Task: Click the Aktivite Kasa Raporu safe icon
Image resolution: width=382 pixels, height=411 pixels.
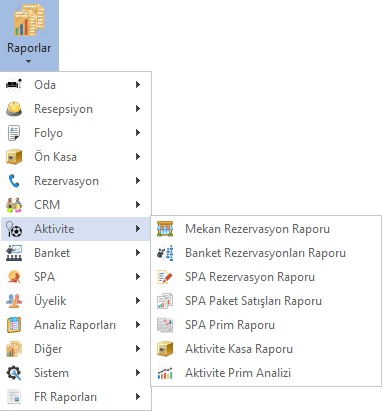Action: (165, 349)
